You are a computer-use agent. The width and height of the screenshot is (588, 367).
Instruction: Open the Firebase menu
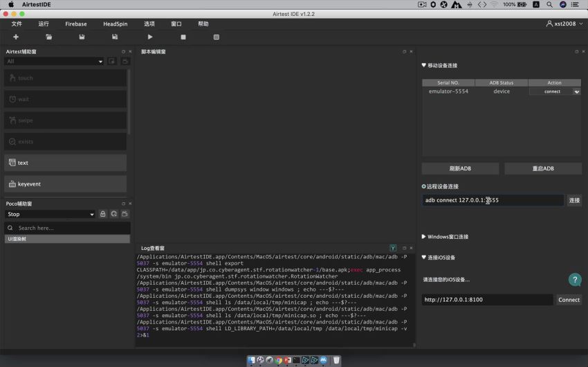pos(76,24)
